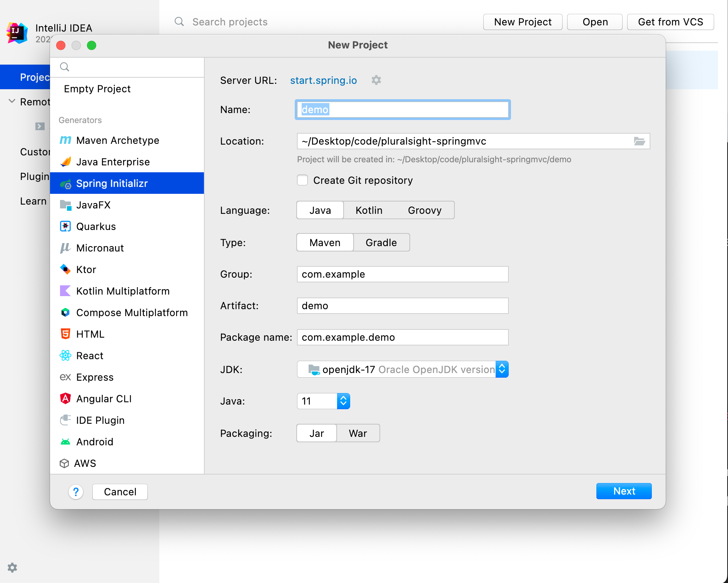Select Jar packaging
Image resolution: width=728 pixels, height=583 pixels.
317,433
